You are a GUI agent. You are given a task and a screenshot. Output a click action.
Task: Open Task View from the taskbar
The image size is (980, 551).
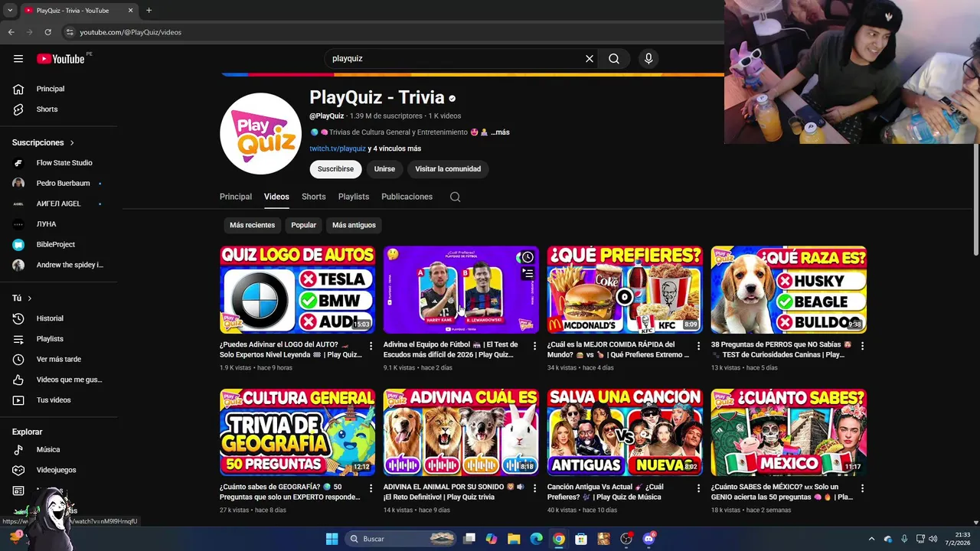point(469,539)
